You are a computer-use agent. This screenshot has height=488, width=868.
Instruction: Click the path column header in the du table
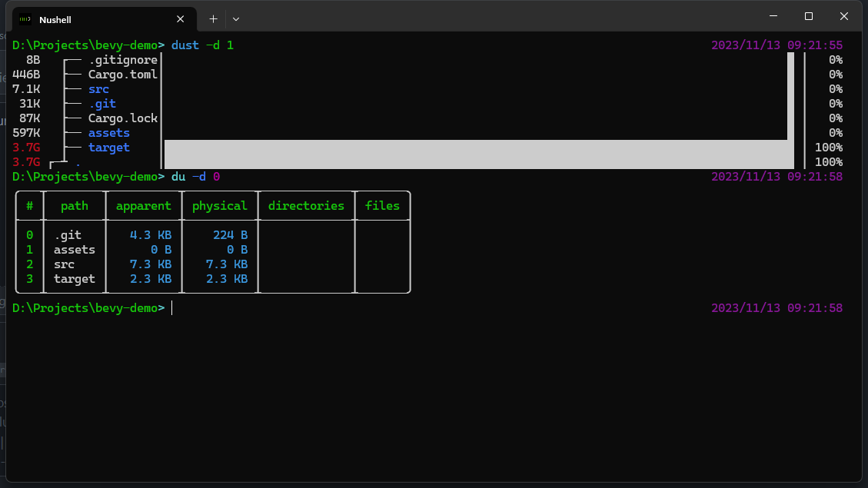[75, 205]
